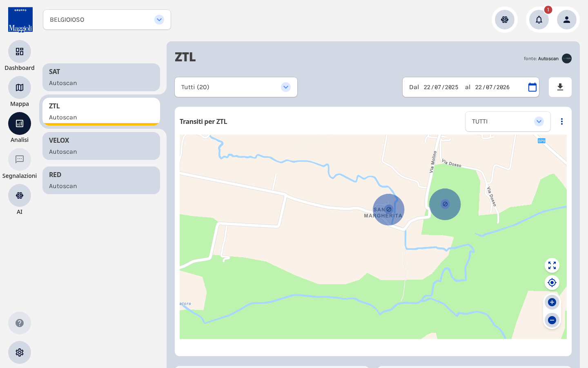This screenshot has height=368, width=588.
Task: Open the AI section in sidebar
Action: (20, 195)
